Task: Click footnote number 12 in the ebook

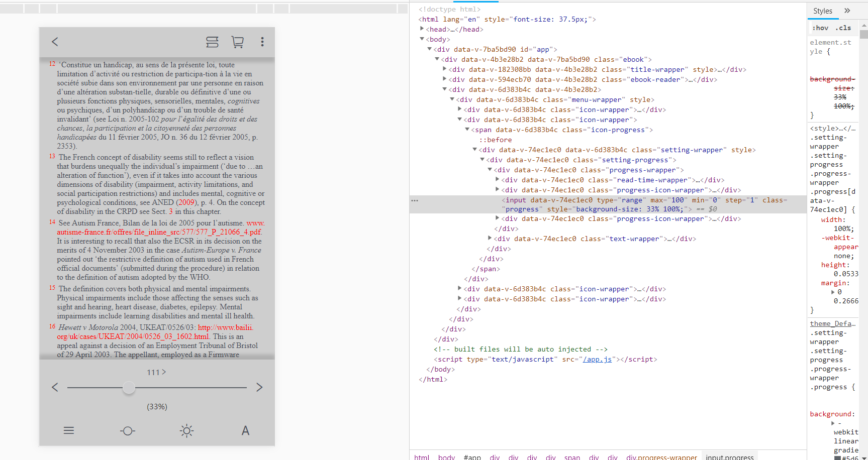Action: (x=52, y=64)
